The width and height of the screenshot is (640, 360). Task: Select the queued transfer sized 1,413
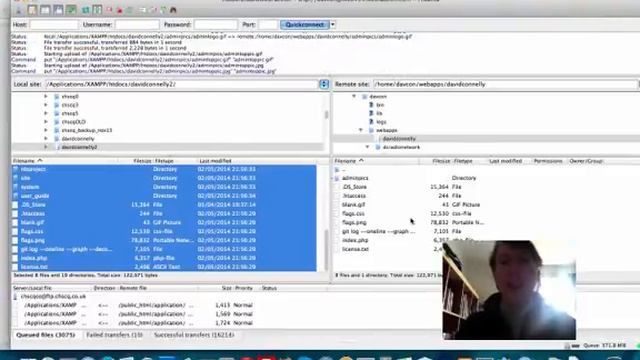coord(139,305)
